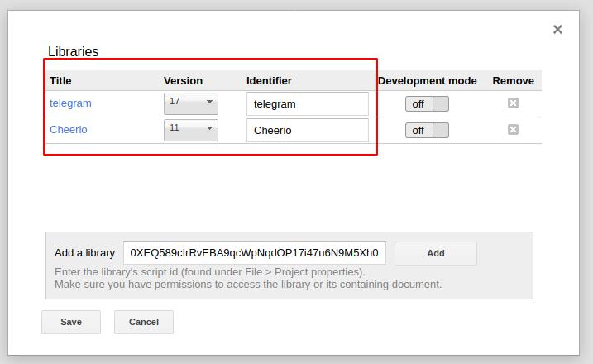Click the telegram identifier text field
This screenshot has height=364, width=593.
click(307, 103)
